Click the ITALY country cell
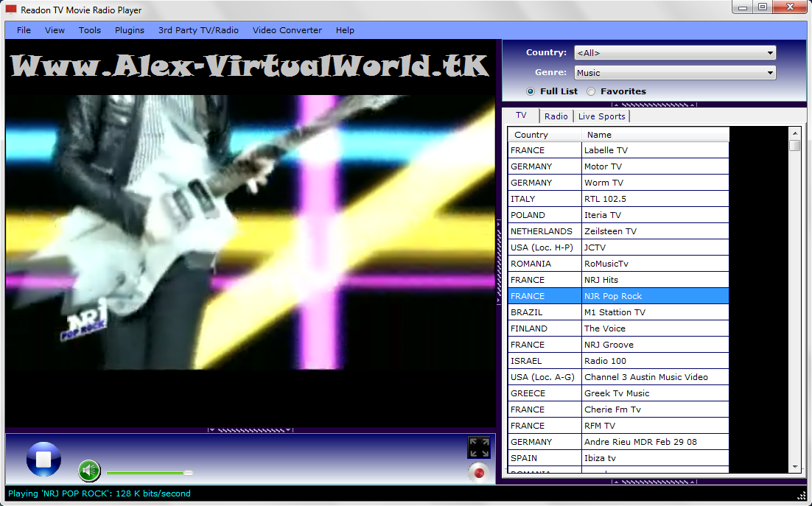The image size is (812, 506). [x=545, y=199]
